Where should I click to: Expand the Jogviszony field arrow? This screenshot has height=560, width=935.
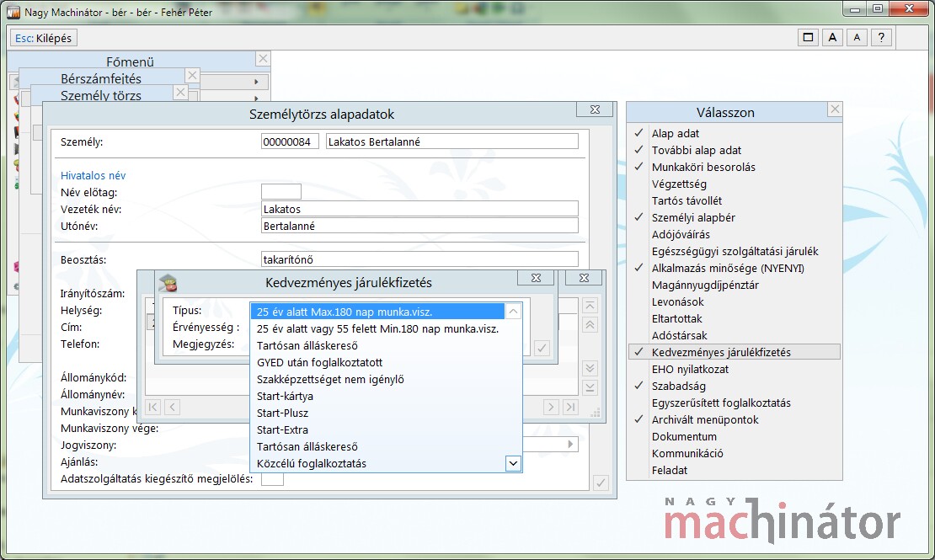tap(570, 445)
